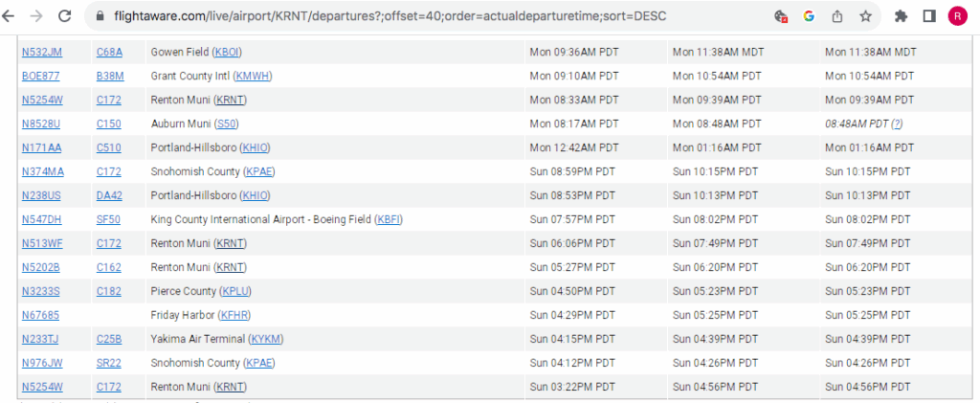Viewport: 980px width, 403px height.
Task: Click the flightaware.com URL address field
Action: click(383, 16)
